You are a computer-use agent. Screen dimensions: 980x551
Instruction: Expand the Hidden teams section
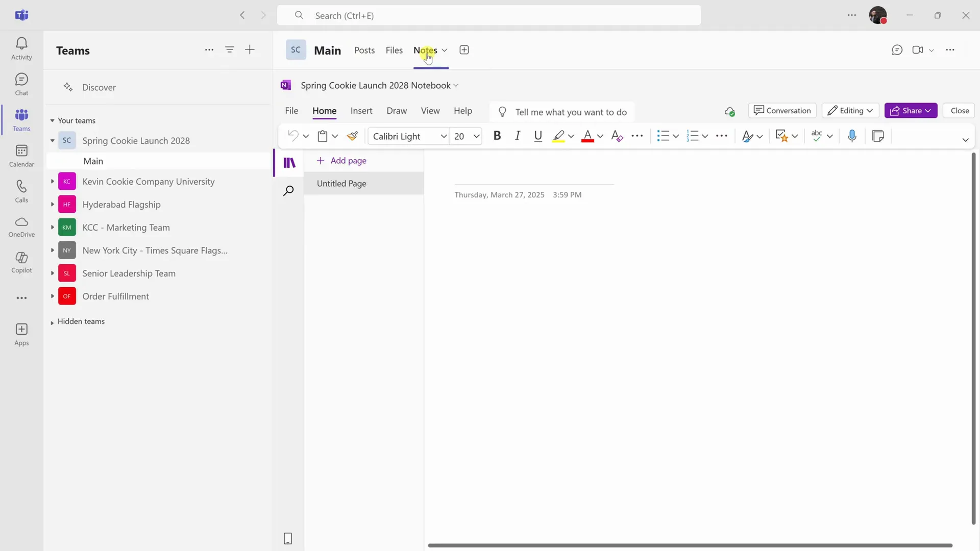52,322
